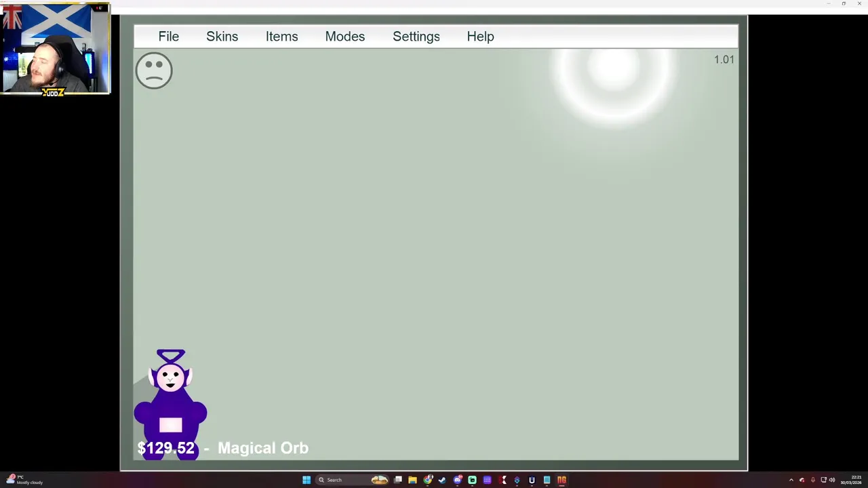Click the sad face mood icon

click(154, 70)
